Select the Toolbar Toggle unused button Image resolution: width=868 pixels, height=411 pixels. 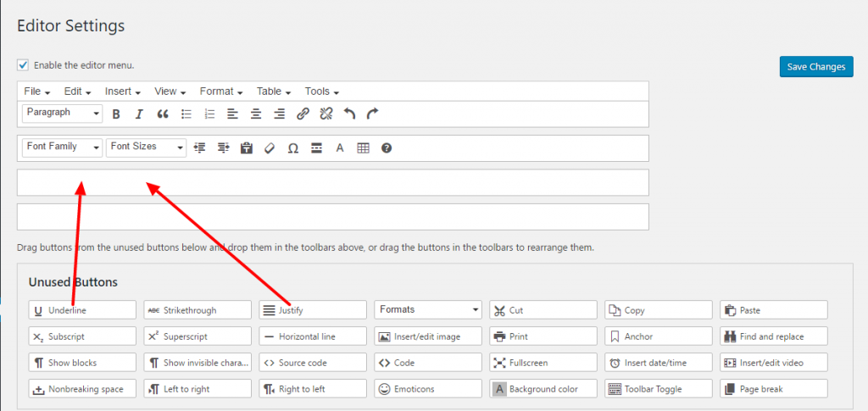click(x=658, y=388)
